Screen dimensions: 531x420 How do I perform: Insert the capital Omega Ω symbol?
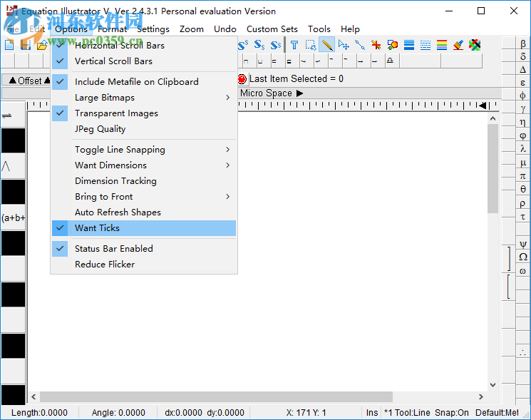523,257
